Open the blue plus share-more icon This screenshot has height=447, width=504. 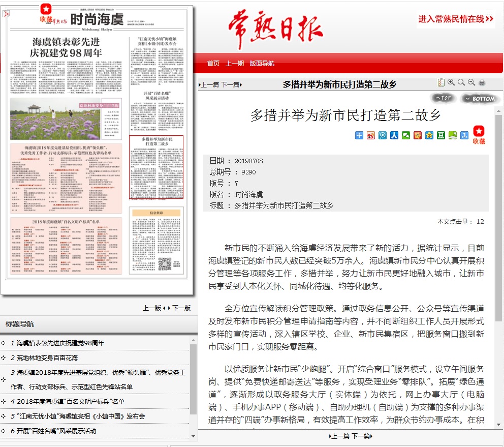coord(359,135)
